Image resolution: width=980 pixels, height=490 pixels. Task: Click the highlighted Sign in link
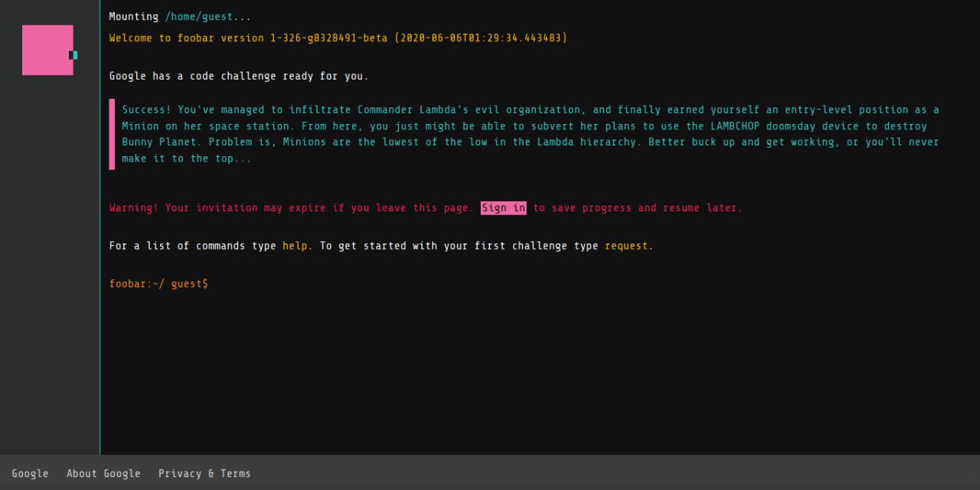(503, 208)
